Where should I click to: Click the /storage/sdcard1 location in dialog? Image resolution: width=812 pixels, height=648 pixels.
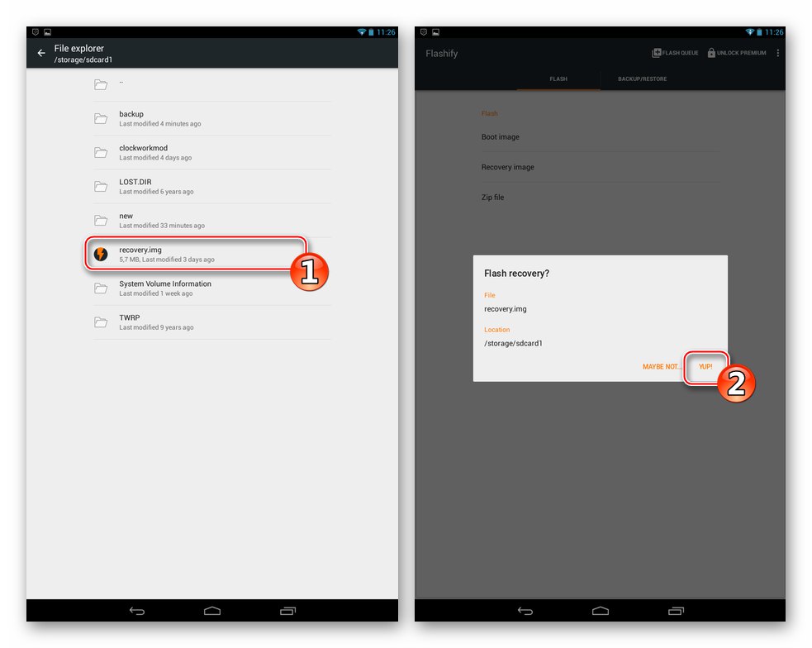(x=513, y=343)
